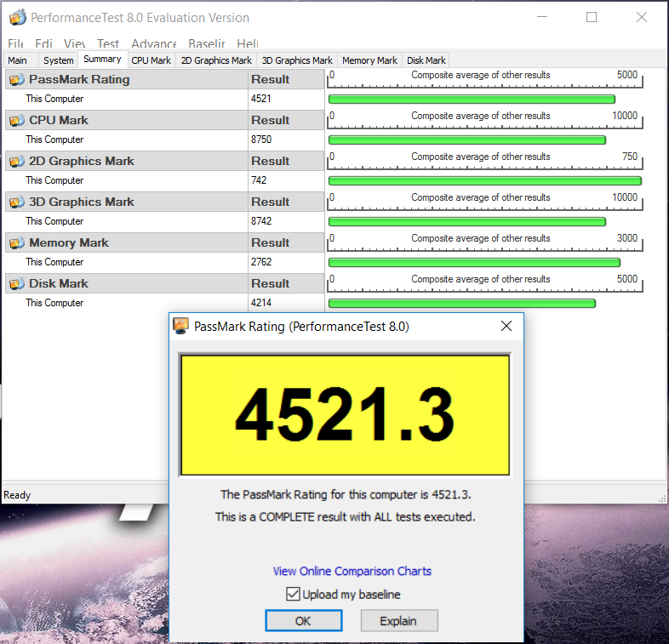Click the COMPLETE result message text
Screen dimensions: 669x644
[x=345, y=517]
